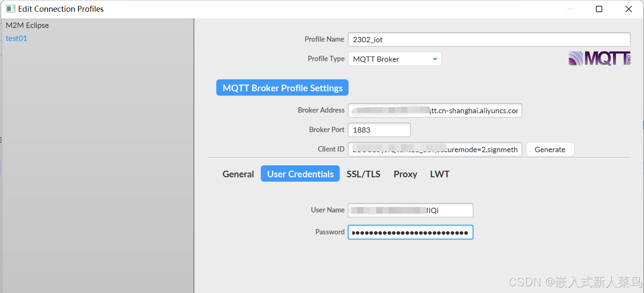Select the test01 profile in the sidebar

click(16, 38)
